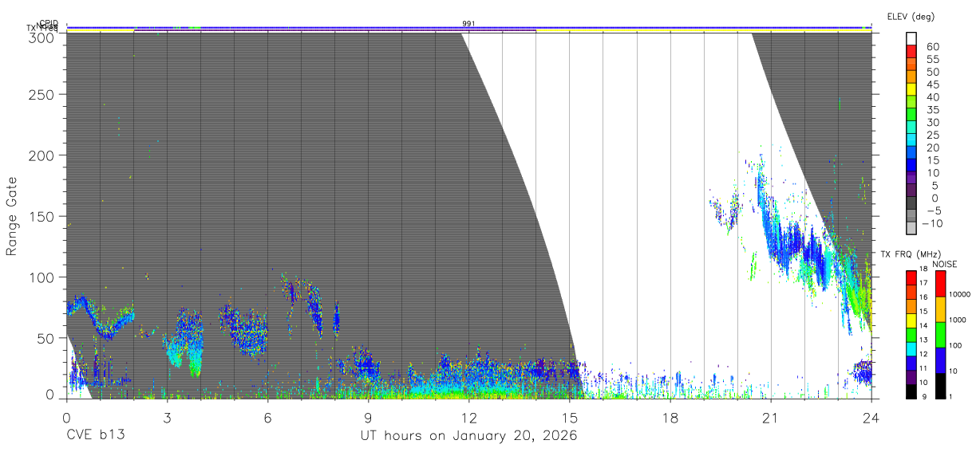
Task: Click the green swatch in the NOISE color bar
Action: point(940,335)
